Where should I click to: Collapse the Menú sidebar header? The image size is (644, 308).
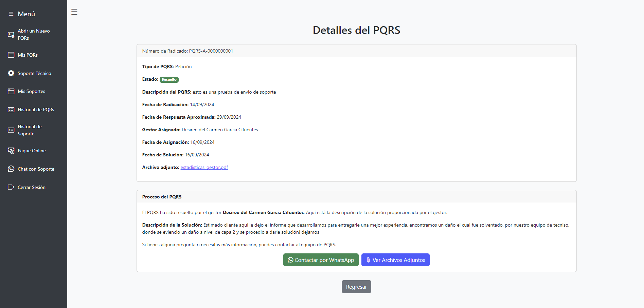(x=22, y=14)
